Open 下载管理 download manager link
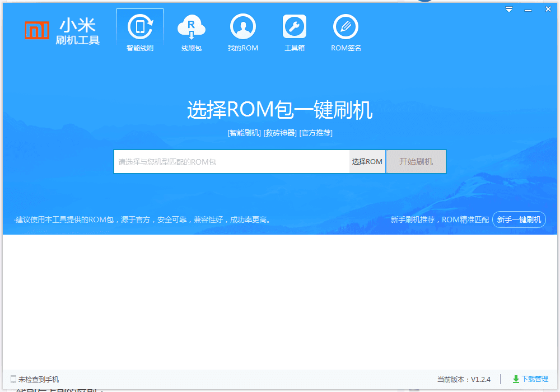560x392 pixels. pyautogui.click(x=535, y=379)
